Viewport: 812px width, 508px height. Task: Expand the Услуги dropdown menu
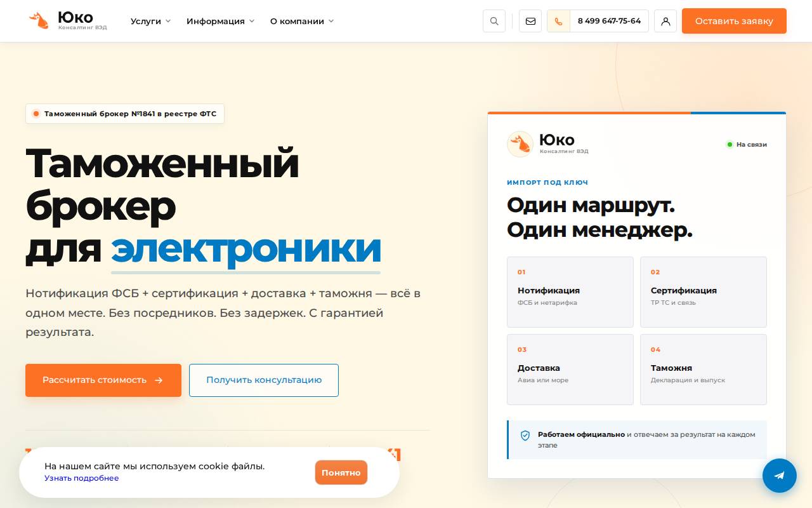(x=151, y=21)
